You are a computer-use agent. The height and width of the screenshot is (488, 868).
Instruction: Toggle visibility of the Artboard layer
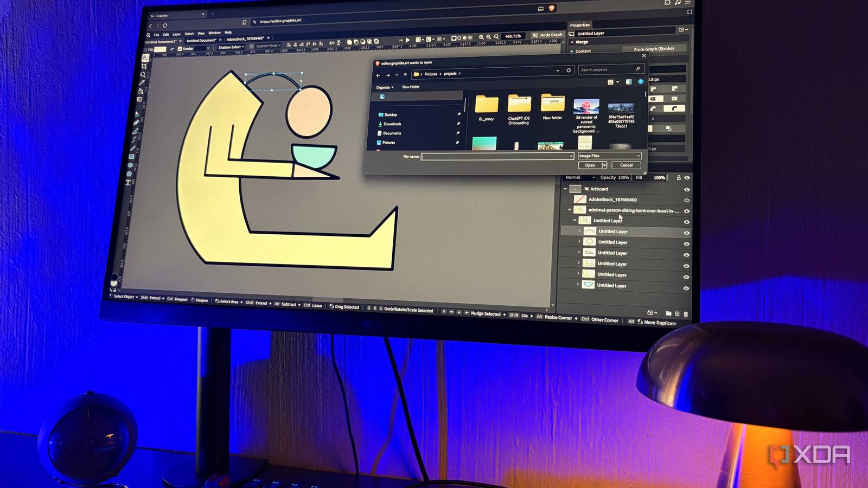(x=687, y=190)
